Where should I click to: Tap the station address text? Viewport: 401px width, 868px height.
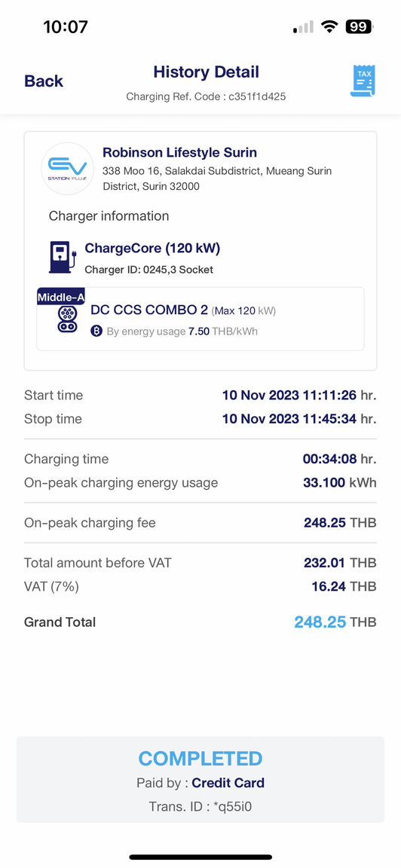pyautogui.click(x=217, y=179)
